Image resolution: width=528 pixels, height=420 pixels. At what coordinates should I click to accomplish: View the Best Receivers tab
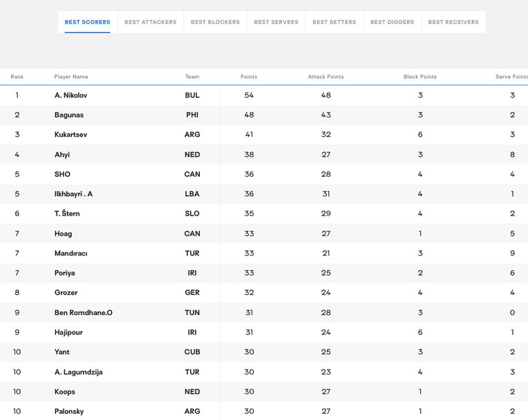453,22
